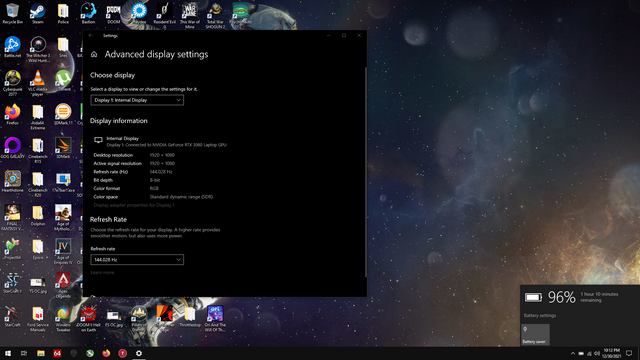
Task: Open the Dolphin folder on desktop
Action: (38, 215)
